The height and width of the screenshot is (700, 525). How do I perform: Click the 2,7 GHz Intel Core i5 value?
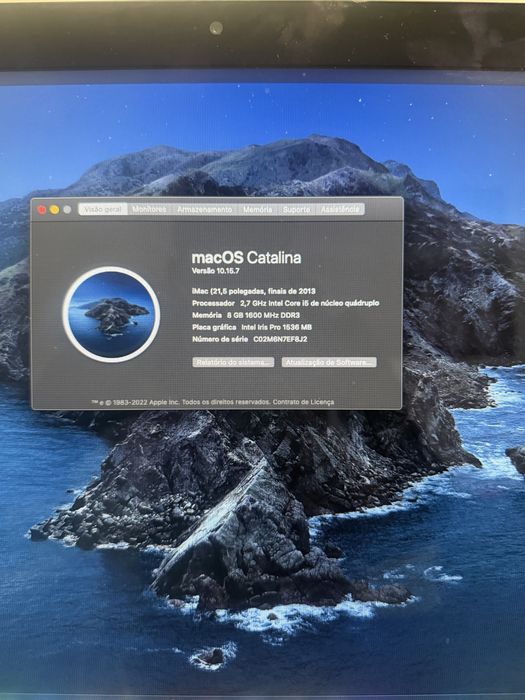point(310,303)
